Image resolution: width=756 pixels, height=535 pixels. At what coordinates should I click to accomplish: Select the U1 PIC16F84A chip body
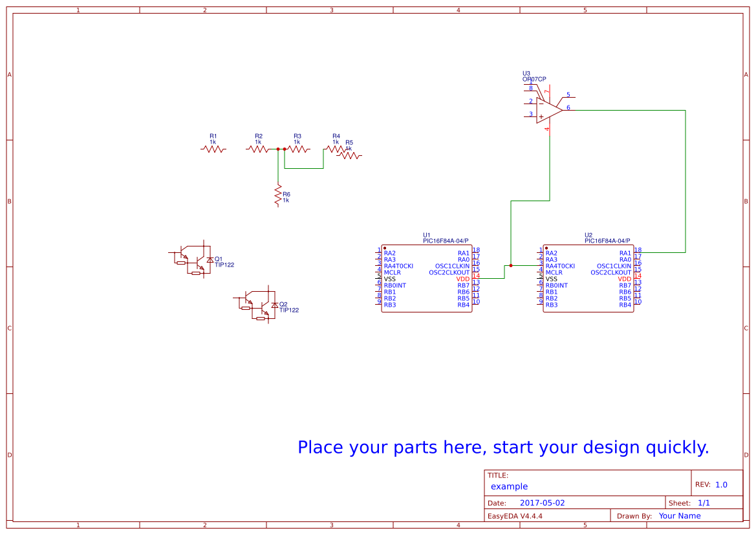tap(427, 279)
